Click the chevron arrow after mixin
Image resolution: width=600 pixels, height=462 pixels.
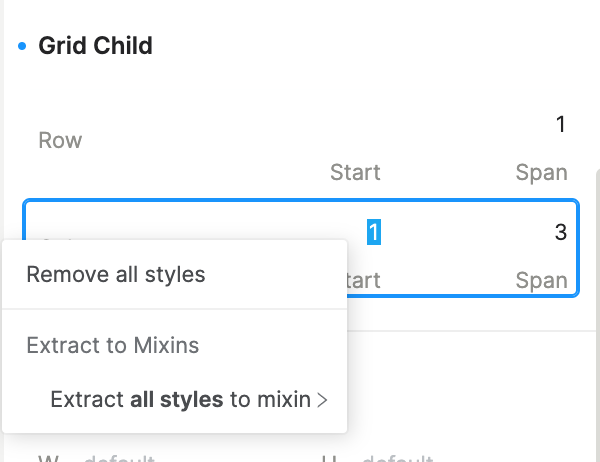pyautogui.click(x=322, y=401)
